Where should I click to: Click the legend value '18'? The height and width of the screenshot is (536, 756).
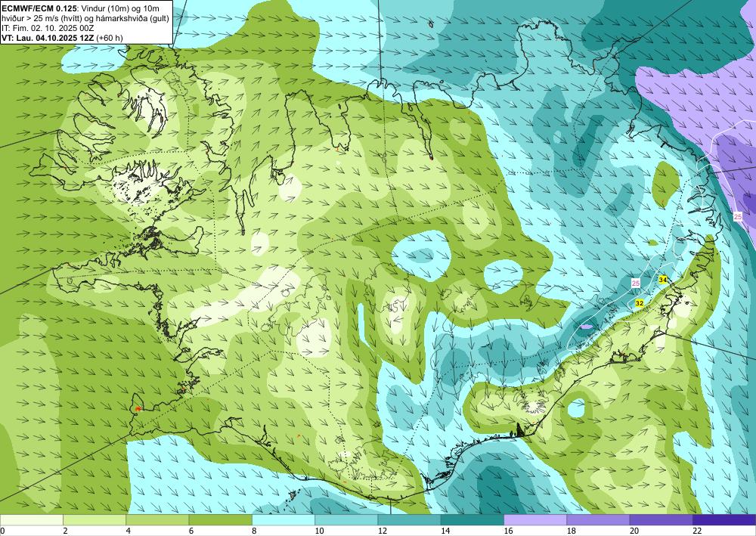coord(572,531)
